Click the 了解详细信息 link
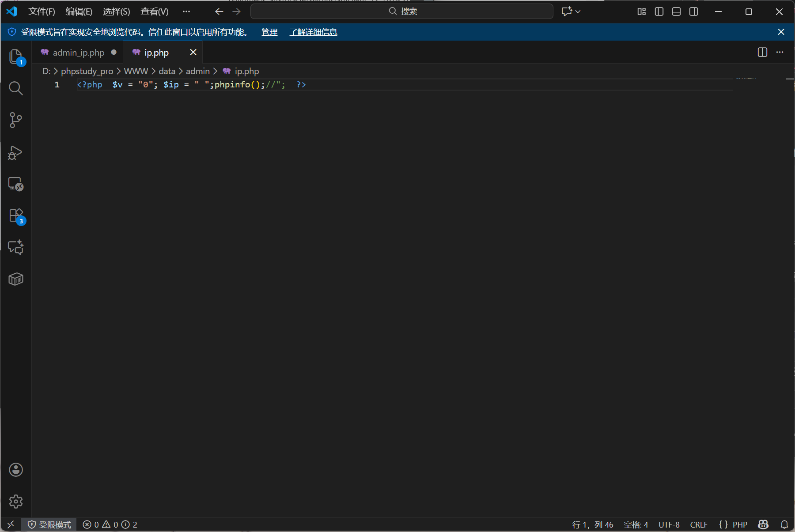This screenshot has height=532, width=795. coord(313,32)
